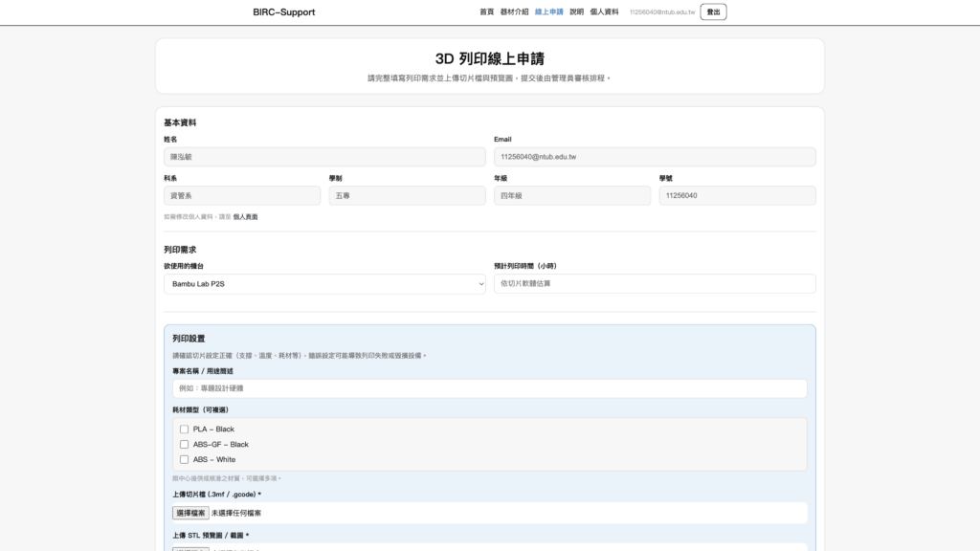Click the 姓名 name field
980x551 pixels.
[x=324, y=157]
